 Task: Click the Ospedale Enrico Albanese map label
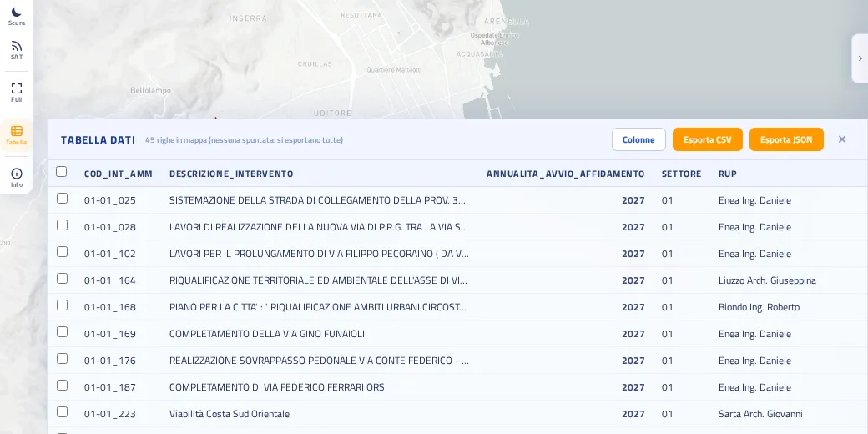point(494,38)
